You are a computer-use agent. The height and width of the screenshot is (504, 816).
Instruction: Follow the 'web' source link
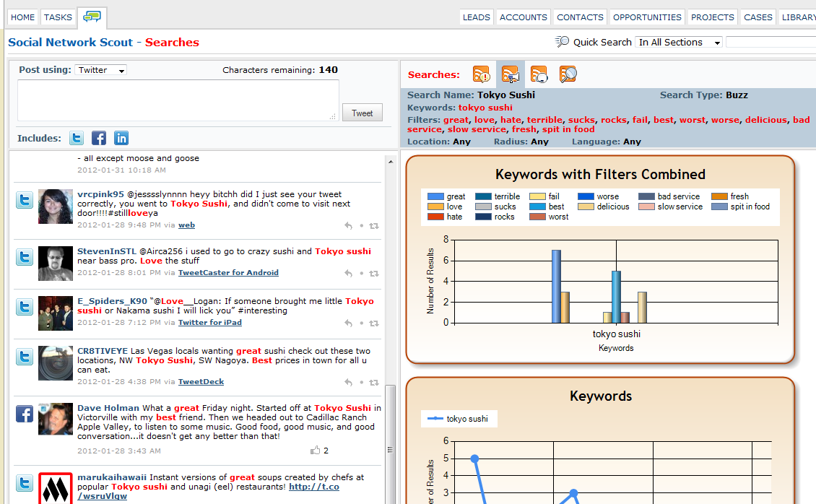186,225
